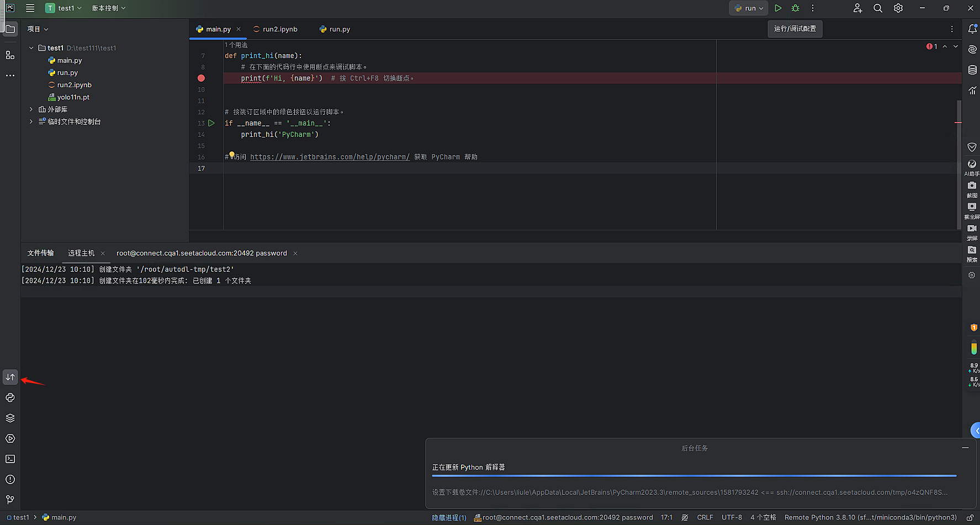The image size is (980, 525).
Task: Switch to the run2.ipynb editor tab
Action: pos(275,29)
